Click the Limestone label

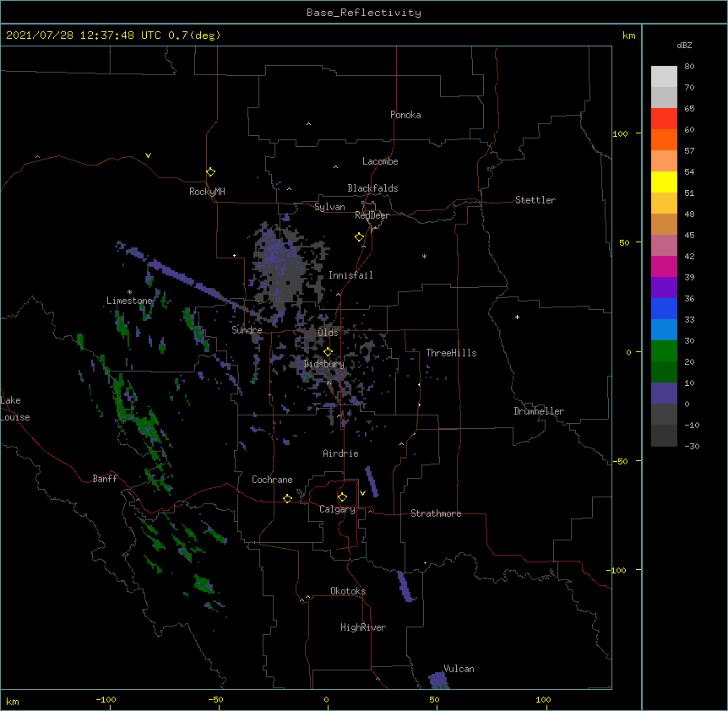129,301
